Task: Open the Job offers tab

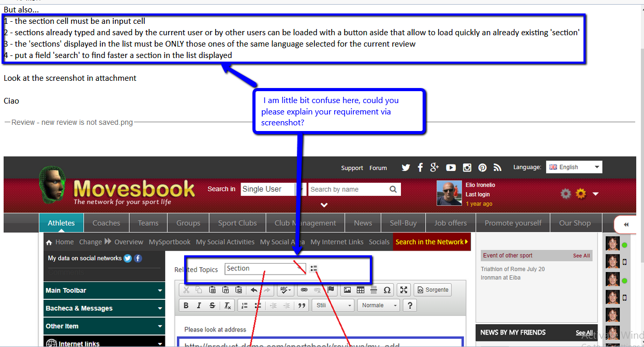Action: click(x=450, y=223)
